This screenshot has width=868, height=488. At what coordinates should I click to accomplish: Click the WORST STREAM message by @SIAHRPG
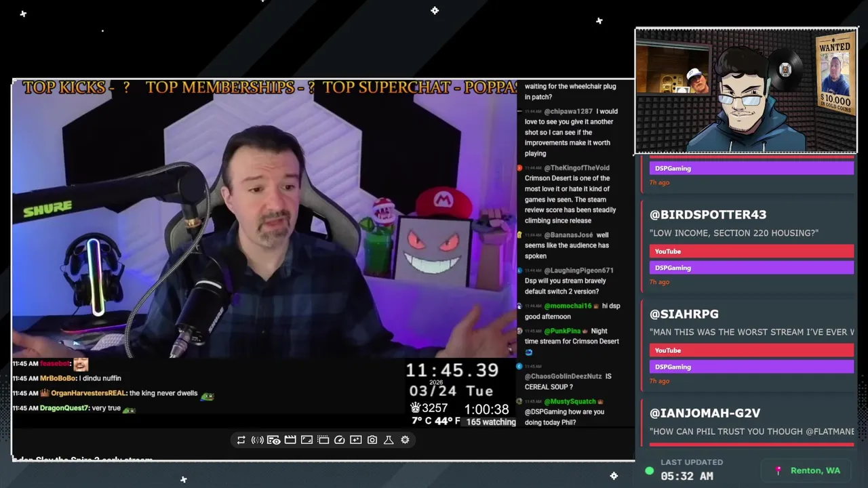pyautogui.click(x=751, y=332)
